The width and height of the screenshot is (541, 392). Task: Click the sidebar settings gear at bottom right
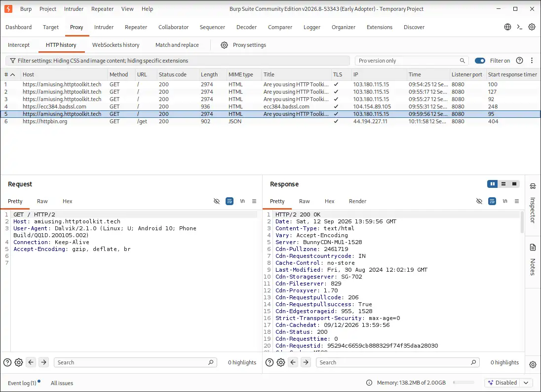[533, 365]
